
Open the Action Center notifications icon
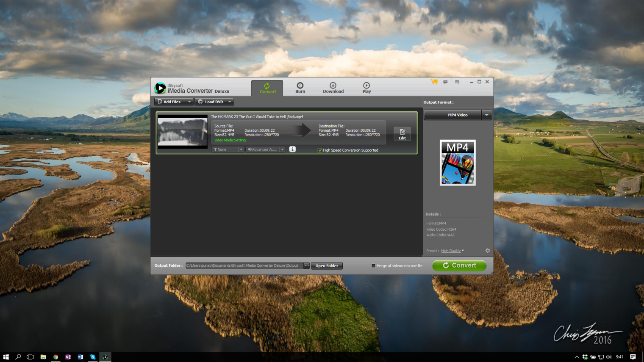(633, 357)
